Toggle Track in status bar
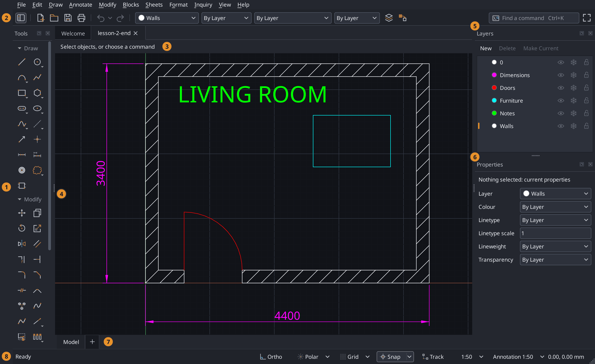 [433, 357]
